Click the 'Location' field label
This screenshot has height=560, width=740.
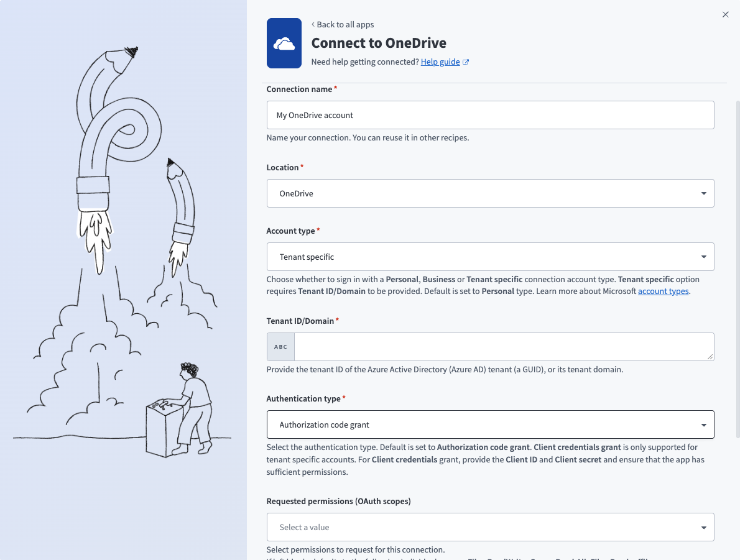[282, 167]
